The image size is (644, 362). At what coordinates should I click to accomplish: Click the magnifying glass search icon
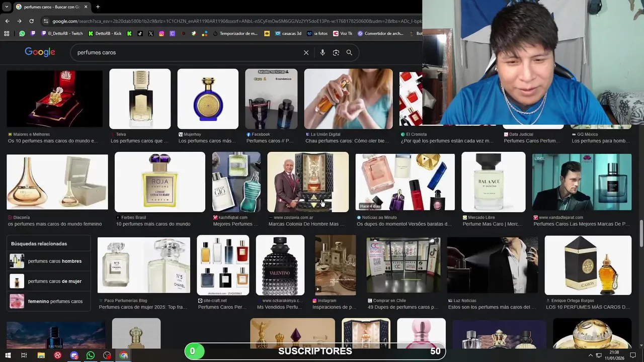[349, 52]
